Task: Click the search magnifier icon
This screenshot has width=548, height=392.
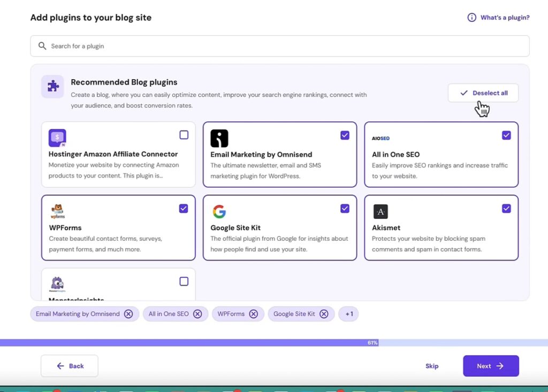Action: 42,46
